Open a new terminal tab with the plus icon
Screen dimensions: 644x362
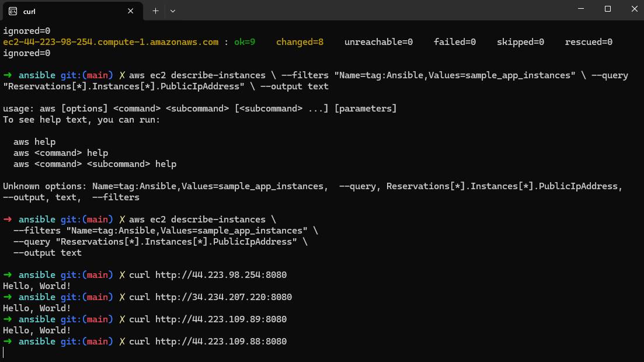click(x=155, y=11)
